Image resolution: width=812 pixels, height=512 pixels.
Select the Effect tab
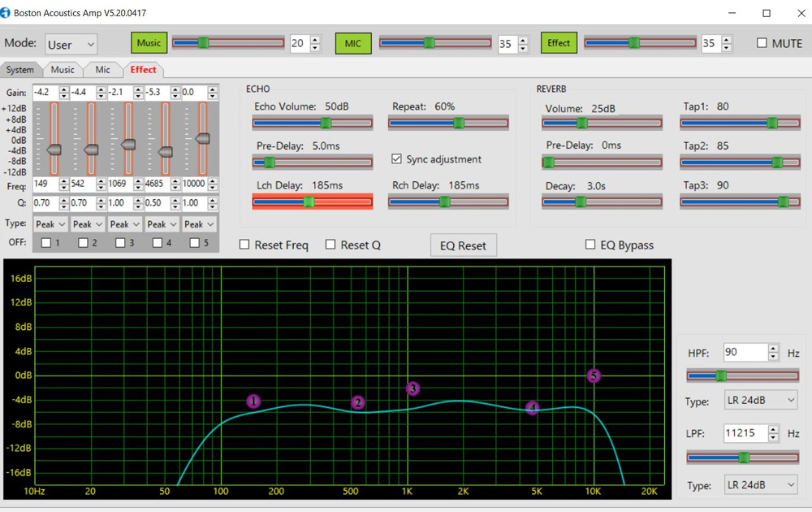pos(143,69)
